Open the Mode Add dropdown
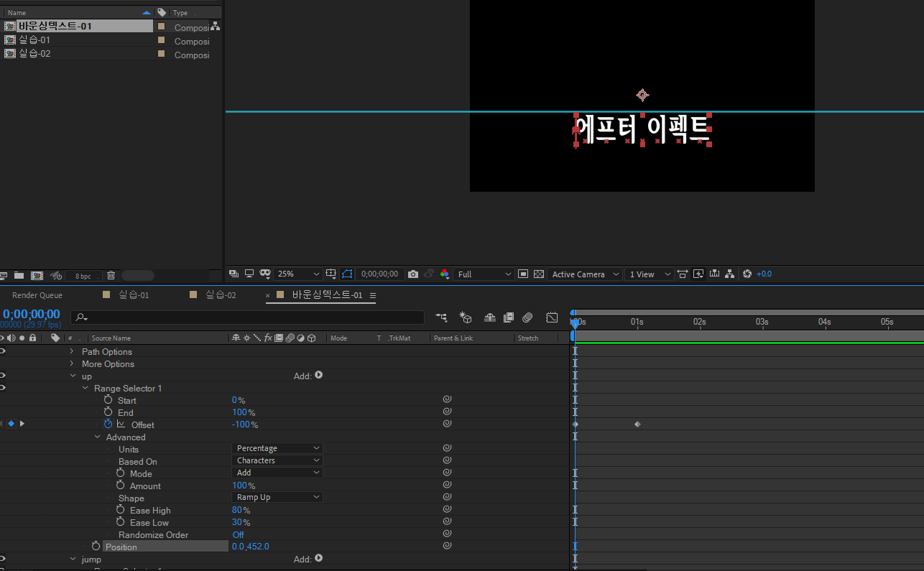The height and width of the screenshot is (571, 924). [x=277, y=473]
